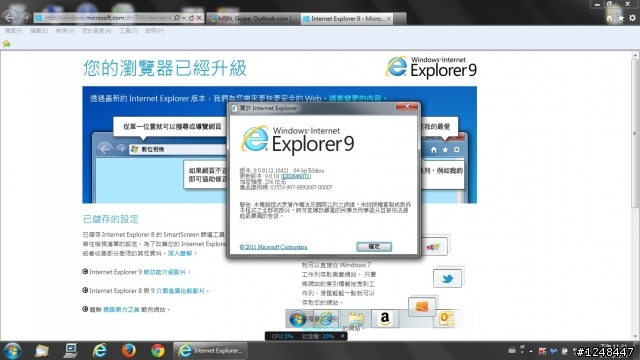Open the Tools gear icon in the toolbar
Viewport: 640px width, 360px height.
pyautogui.click(x=632, y=18)
